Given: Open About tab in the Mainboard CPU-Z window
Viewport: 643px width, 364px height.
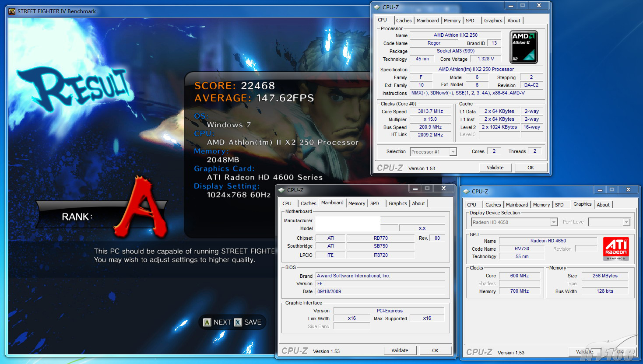Looking at the screenshot, I should click(x=418, y=203).
